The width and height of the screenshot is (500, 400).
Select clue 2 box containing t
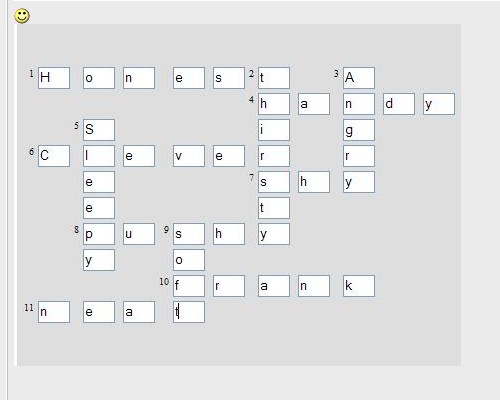[x=274, y=78]
